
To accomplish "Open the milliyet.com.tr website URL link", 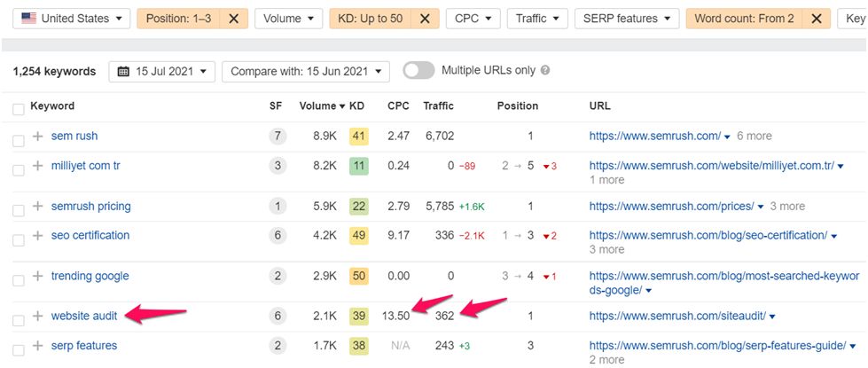I will pos(711,166).
